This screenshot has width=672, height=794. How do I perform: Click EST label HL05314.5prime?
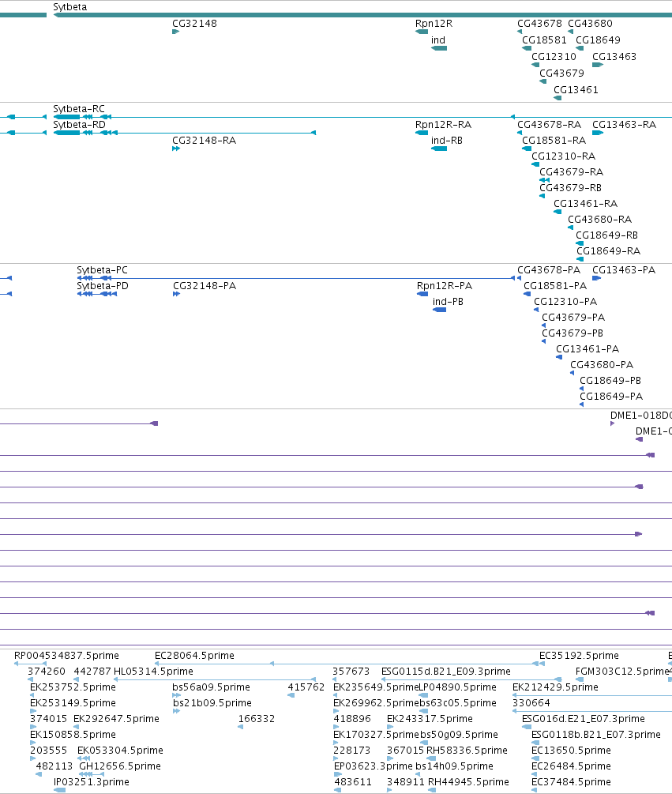(x=153, y=671)
